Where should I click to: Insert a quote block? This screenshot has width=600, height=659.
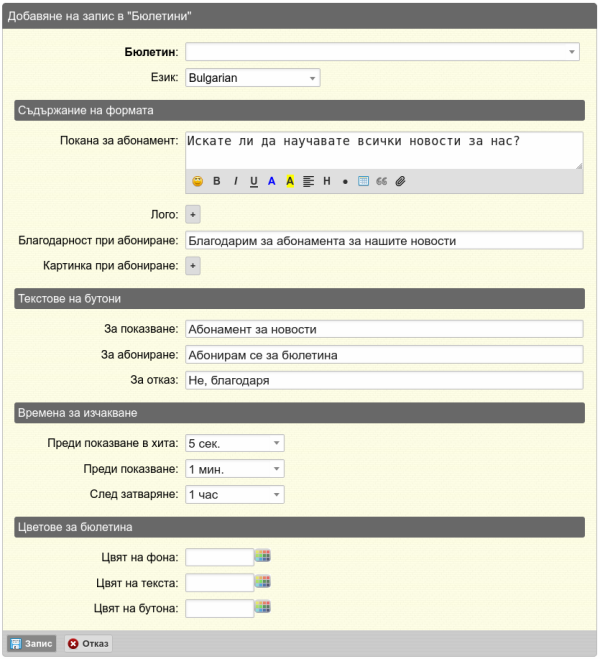[x=382, y=181]
